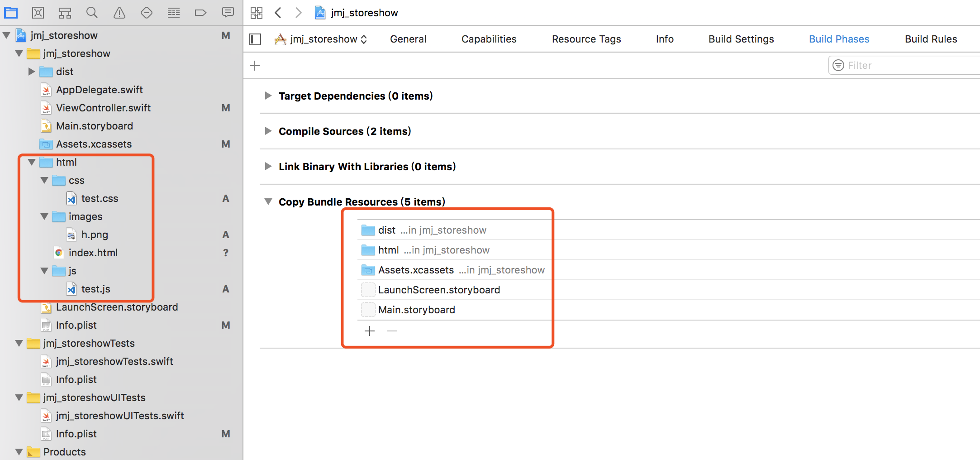Viewport: 980px width, 460px height.
Task: Collapse the html folder in navigator
Action: pos(32,162)
